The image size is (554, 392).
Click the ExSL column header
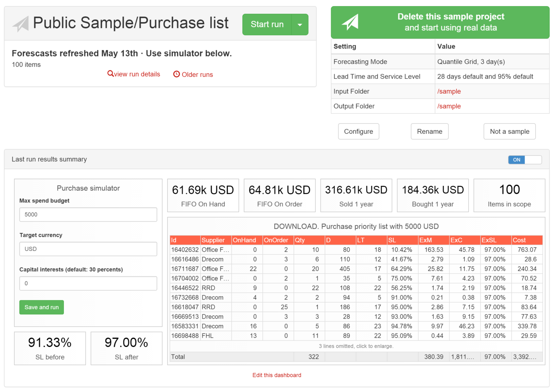pos(496,240)
